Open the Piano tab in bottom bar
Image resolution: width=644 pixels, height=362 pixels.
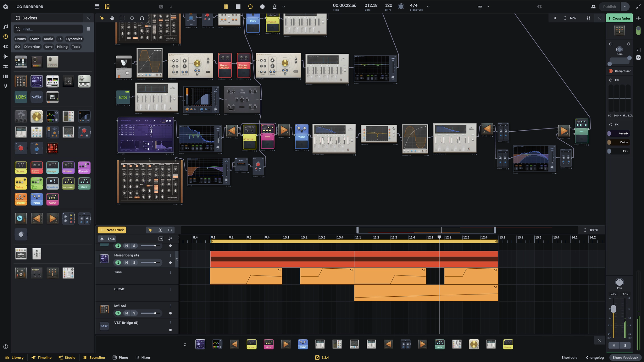(x=120, y=358)
